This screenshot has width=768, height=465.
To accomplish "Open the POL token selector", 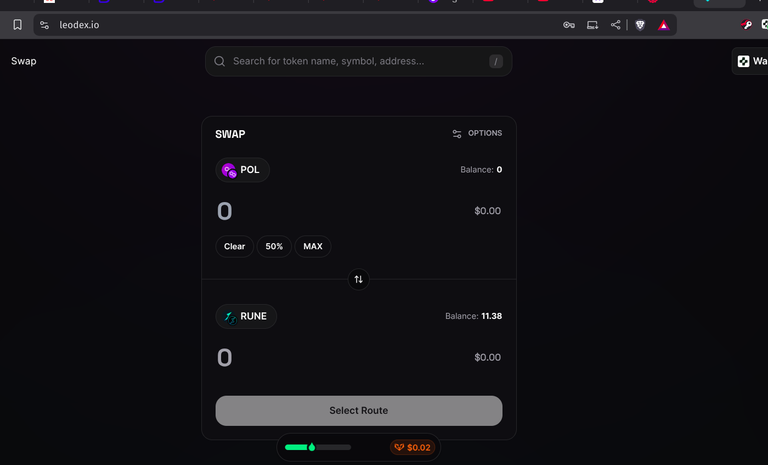I will 242,170.
